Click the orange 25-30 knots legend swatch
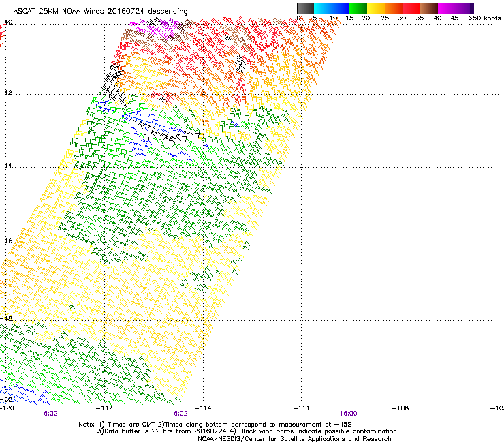 394,8
